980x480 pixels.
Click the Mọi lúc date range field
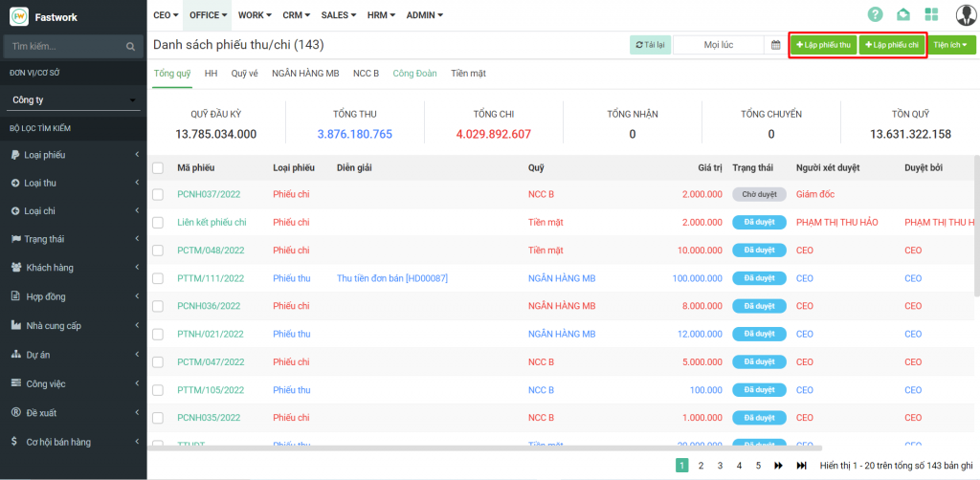tap(718, 45)
